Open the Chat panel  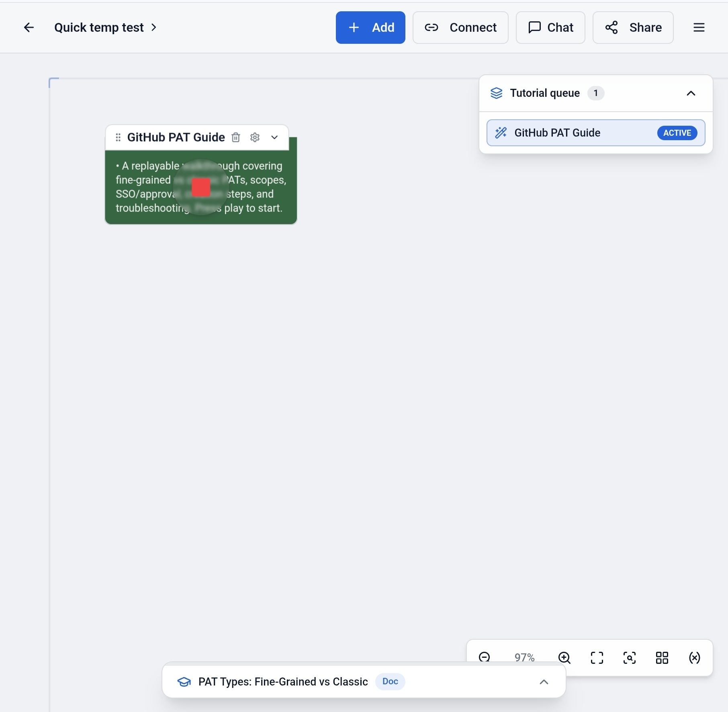click(550, 27)
